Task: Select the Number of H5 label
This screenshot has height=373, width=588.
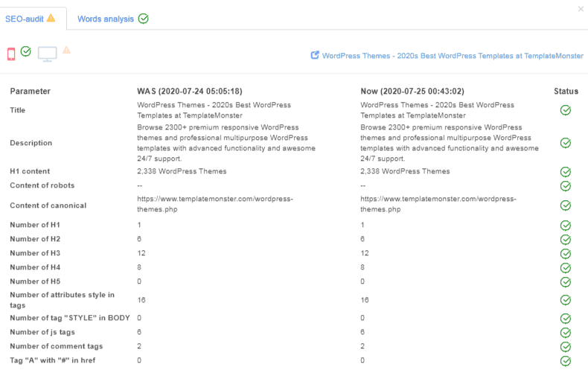Action: click(x=35, y=281)
